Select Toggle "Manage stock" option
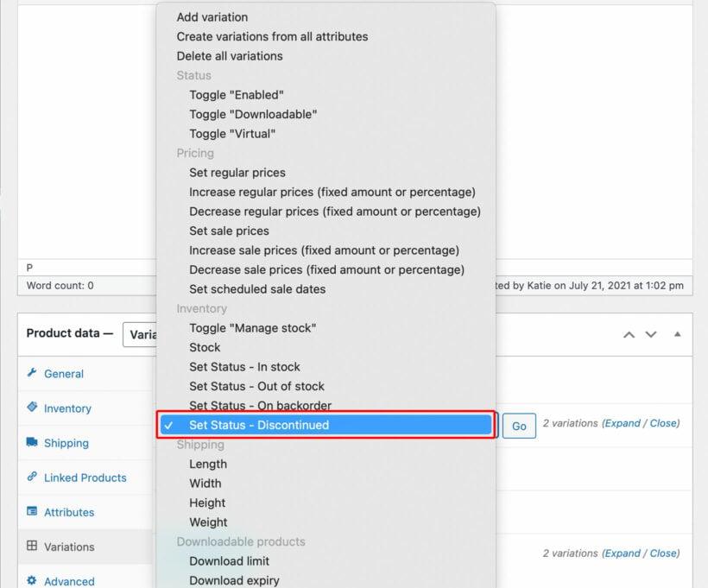The width and height of the screenshot is (708, 588). point(252,328)
